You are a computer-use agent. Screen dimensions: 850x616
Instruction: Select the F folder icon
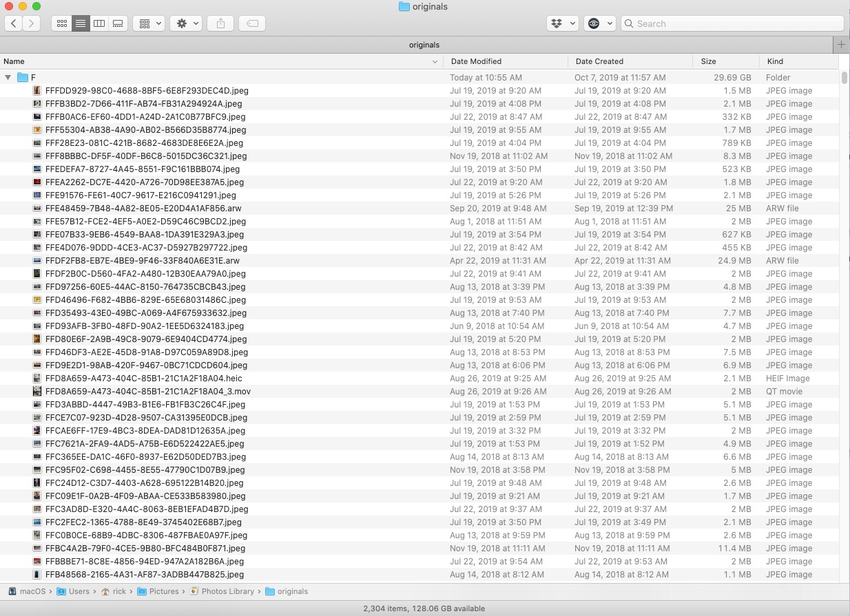tap(22, 78)
